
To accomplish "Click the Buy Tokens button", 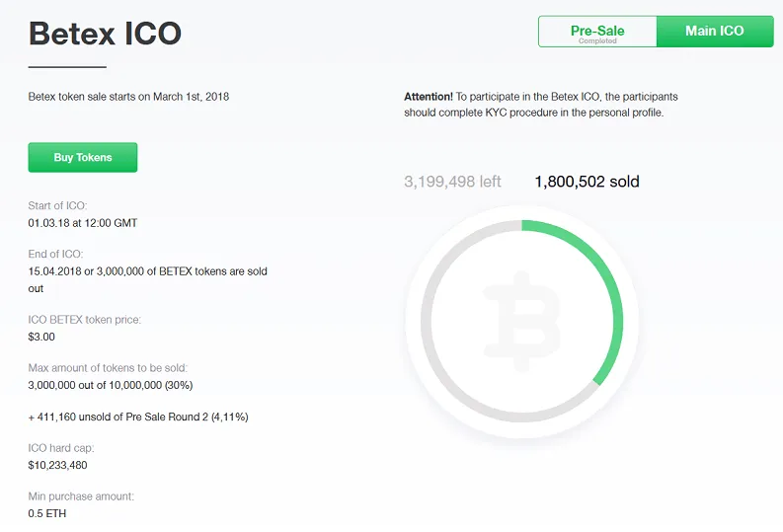I will tap(83, 157).
